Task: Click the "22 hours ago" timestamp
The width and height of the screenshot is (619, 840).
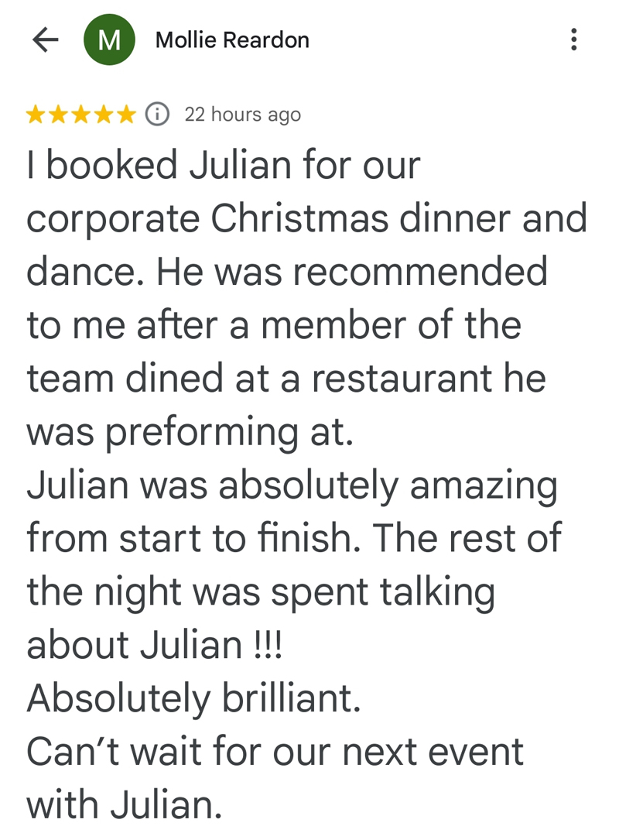Action: coord(242,115)
